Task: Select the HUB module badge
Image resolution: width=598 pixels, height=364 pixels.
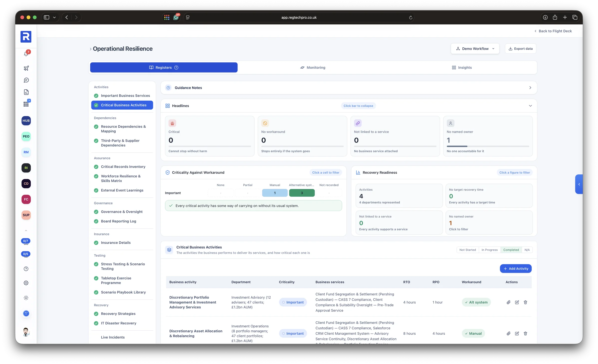Action: [26, 121]
